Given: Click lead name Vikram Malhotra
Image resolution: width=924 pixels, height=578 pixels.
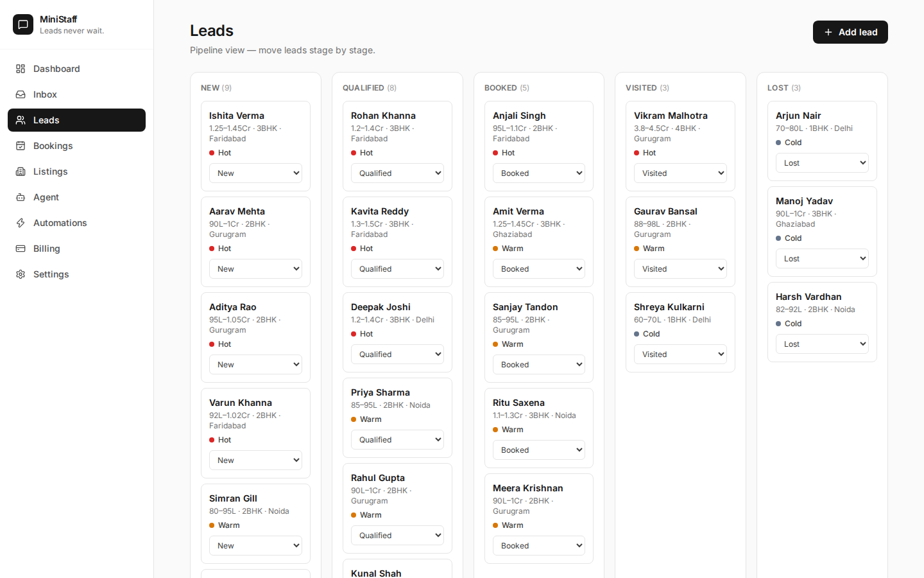Looking at the screenshot, I should pos(671,116).
